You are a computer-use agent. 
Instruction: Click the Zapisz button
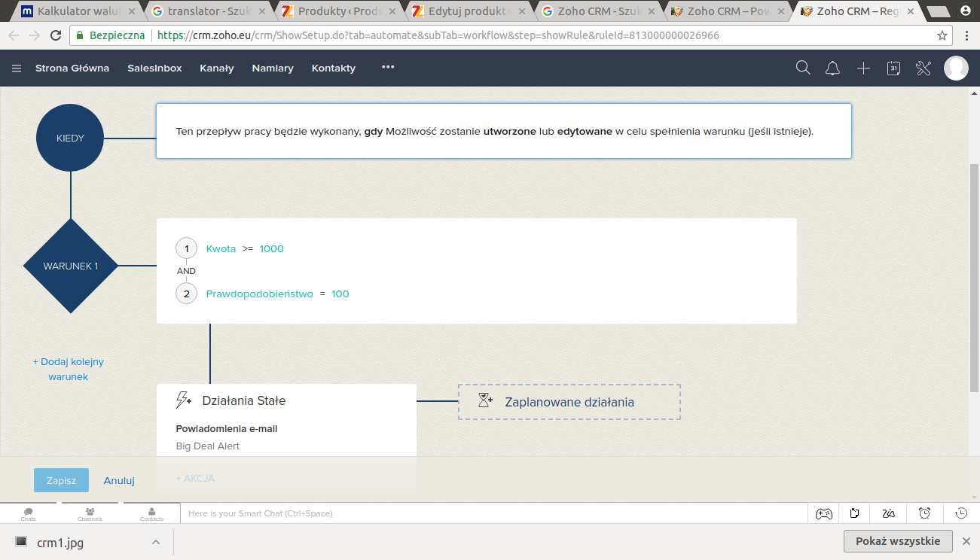tap(61, 480)
